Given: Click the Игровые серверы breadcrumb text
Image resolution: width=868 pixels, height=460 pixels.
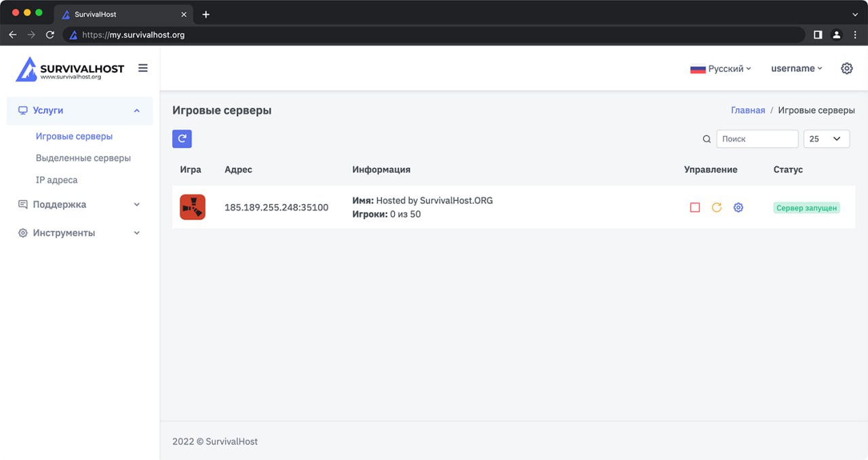Looking at the screenshot, I should coord(816,110).
